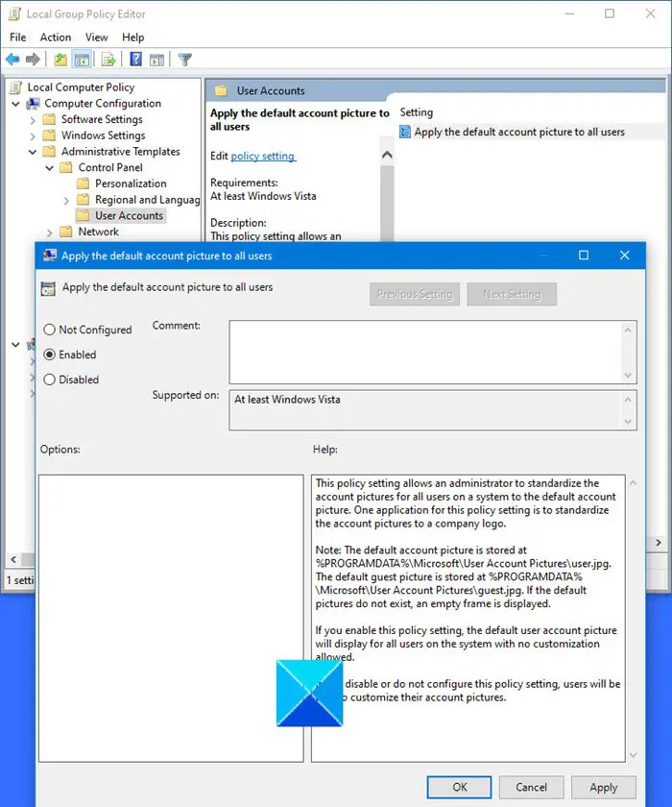Click the Network folder icon

click(66, 232)
